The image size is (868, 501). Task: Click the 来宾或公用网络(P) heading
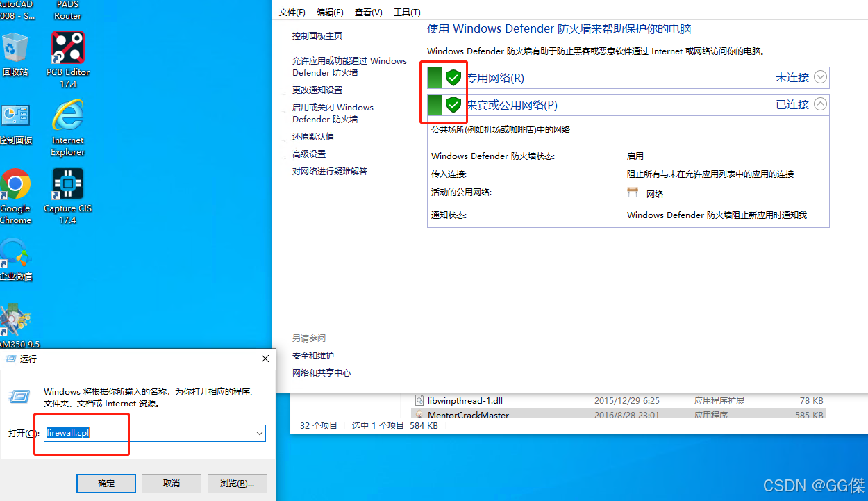click(x=512, y=105)
